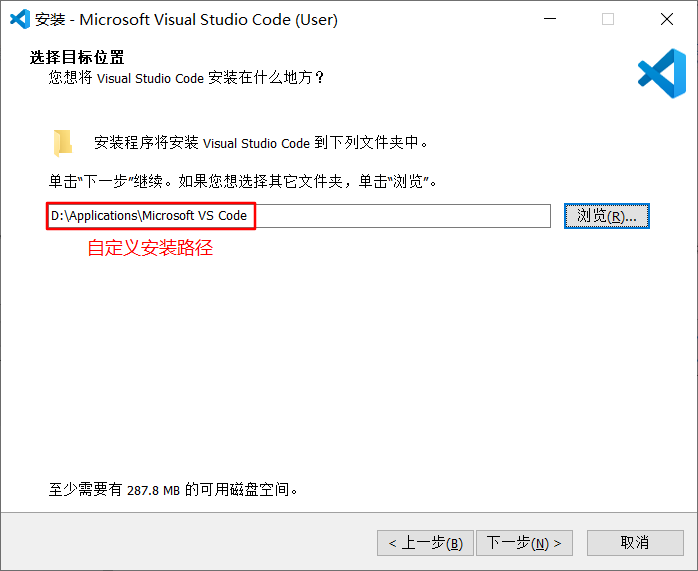Click the yellow folder icon

[x=62, y=143]
